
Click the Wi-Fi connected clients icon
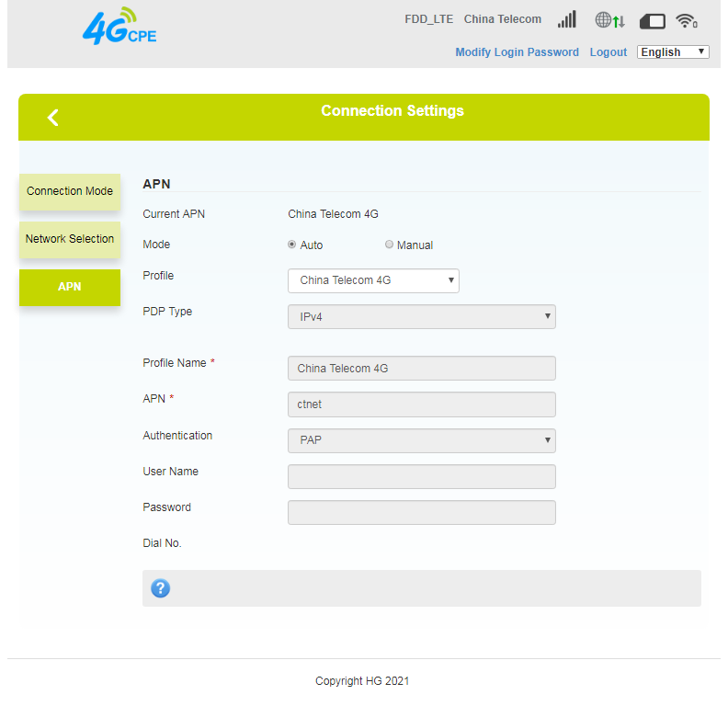(687, 20)
